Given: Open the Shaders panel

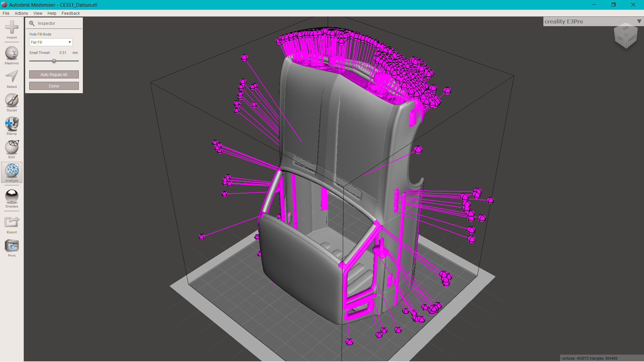Looking at the screenshot, I should (x=11, y=198).
